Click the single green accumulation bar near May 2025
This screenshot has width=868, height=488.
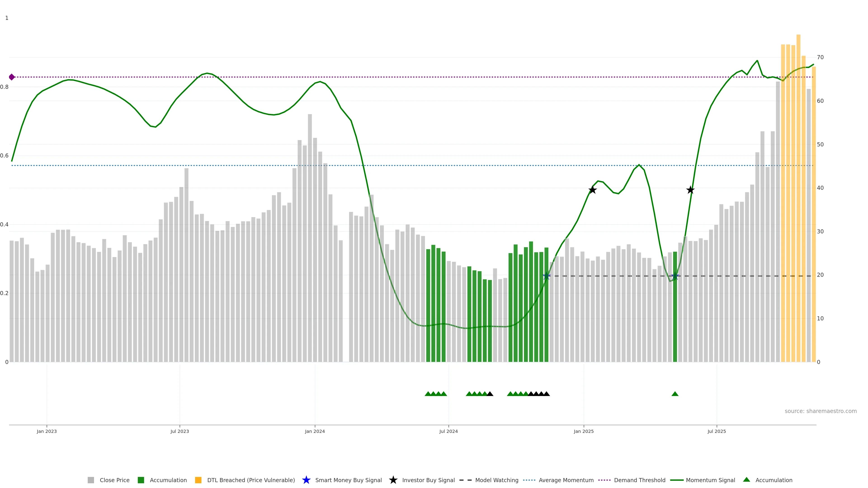tap(675, 320)
